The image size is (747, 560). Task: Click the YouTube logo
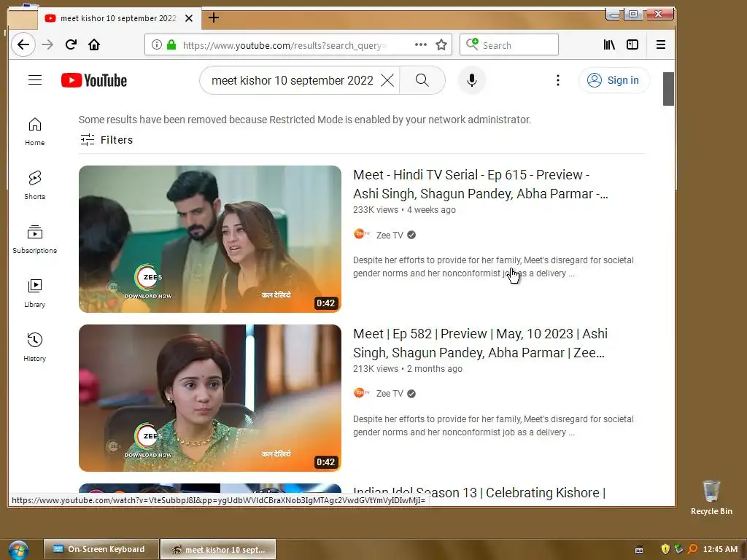[x=94, y=80]
